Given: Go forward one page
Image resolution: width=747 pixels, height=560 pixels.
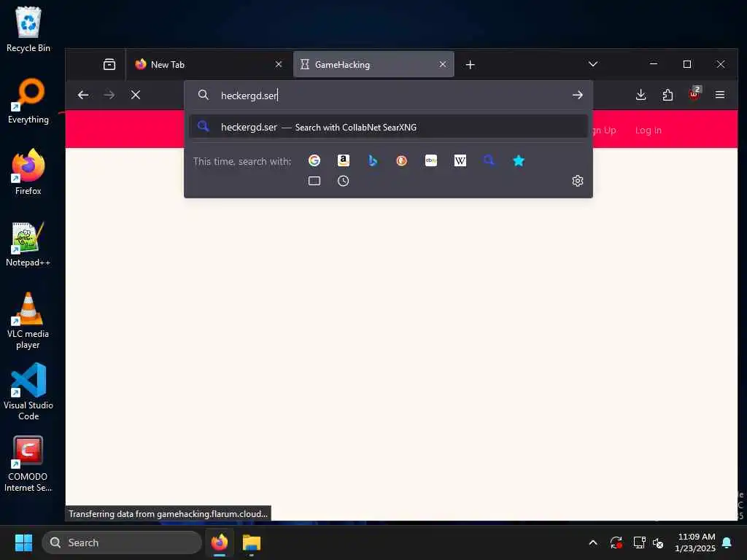Looking at the screenshot, I should [109, 95].
